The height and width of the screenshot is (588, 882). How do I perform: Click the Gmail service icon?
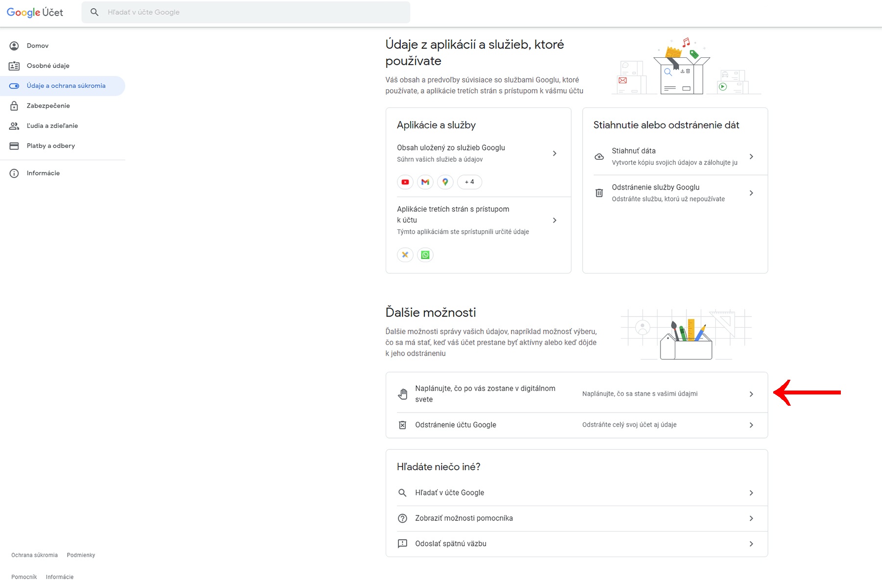425,182
